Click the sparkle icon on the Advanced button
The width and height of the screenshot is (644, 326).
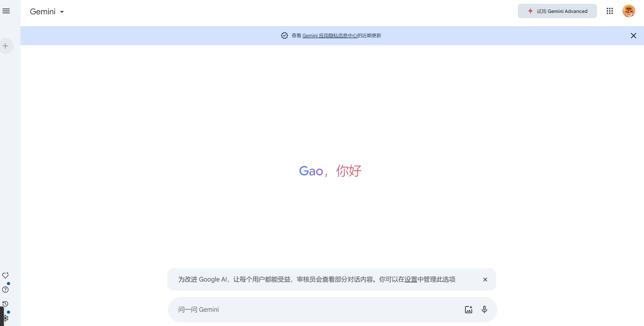[x=530, y=11]
